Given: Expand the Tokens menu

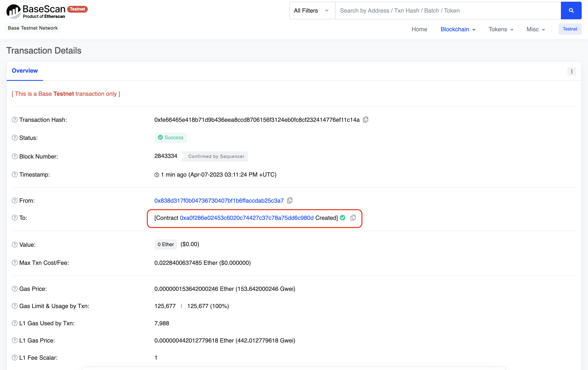Looking at the screenshot, I should click(x=501, y=29).
